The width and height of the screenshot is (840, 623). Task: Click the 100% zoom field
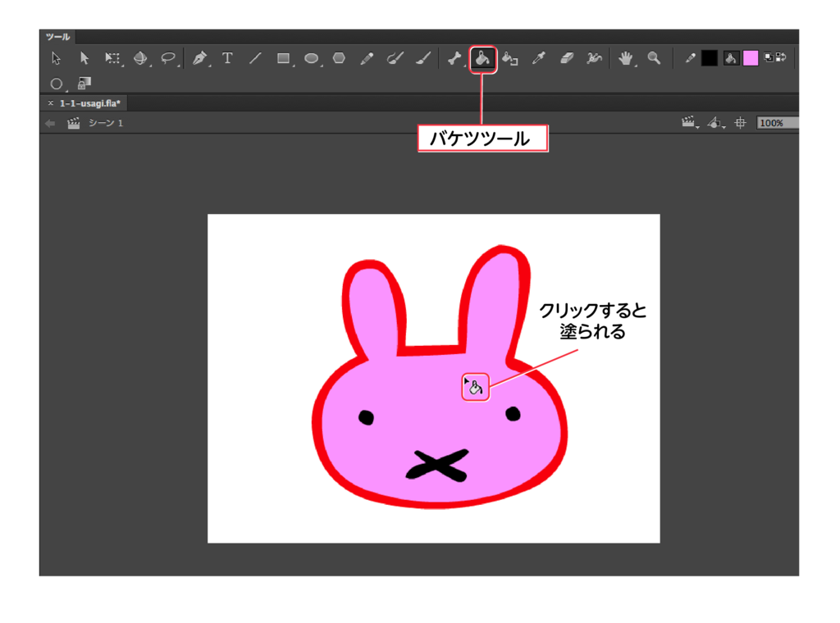[777, 123]
